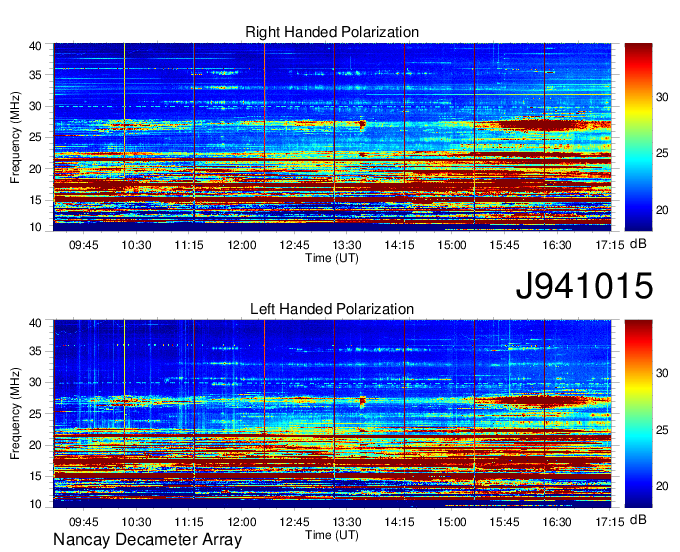
Task: Click 15:45 tick on right-handed plot axis
Action: pos(504,245)
